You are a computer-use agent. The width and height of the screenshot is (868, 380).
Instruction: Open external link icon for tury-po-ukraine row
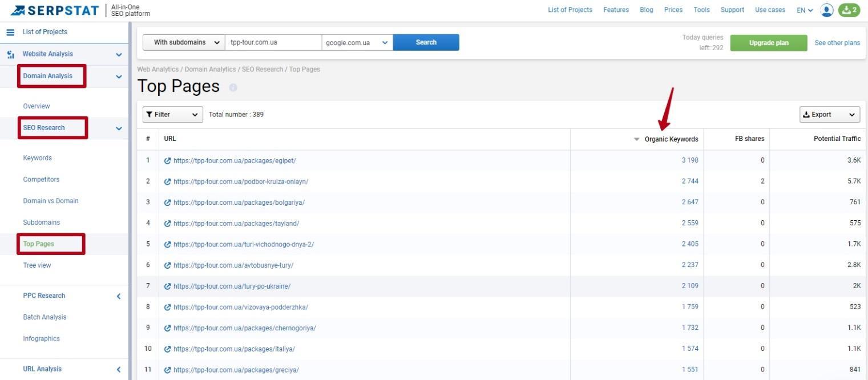pos(167,286)
